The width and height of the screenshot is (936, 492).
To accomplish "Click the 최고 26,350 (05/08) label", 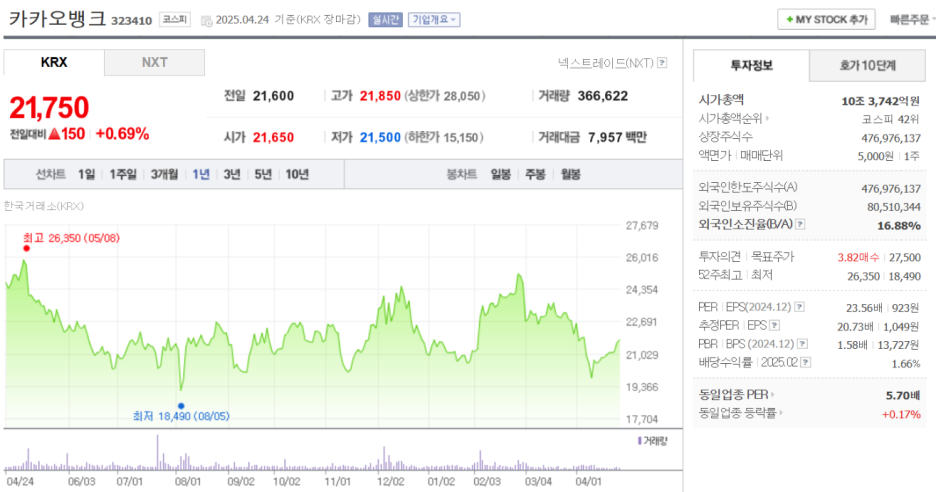I will 71,238.
